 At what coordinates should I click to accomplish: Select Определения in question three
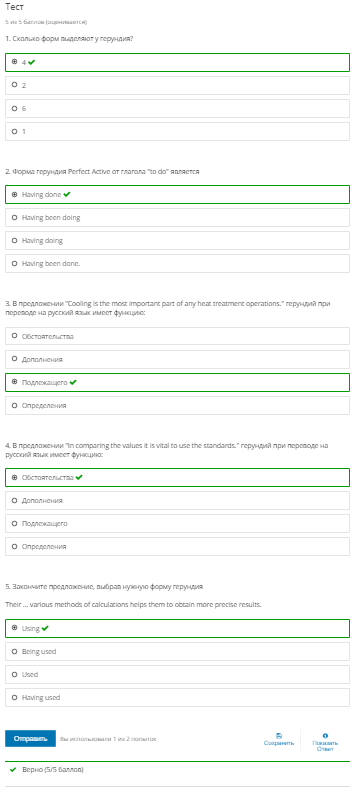pos(177,406)
